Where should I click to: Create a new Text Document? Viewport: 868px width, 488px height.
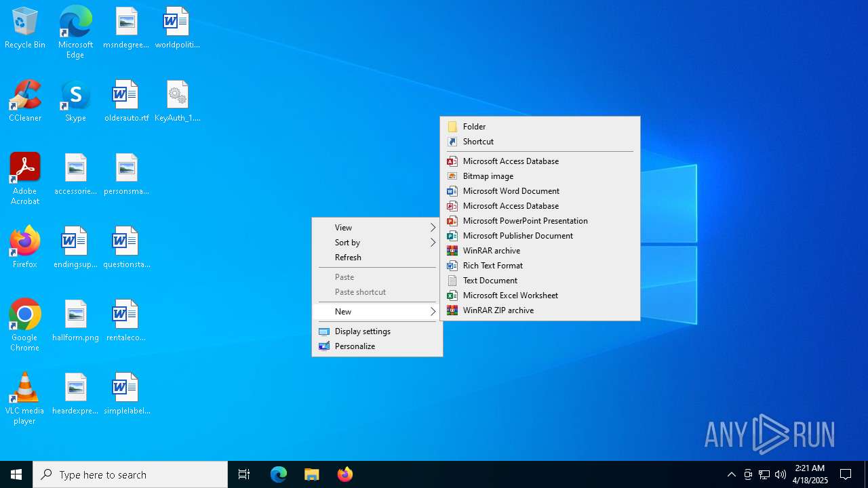tap(540, 281)
